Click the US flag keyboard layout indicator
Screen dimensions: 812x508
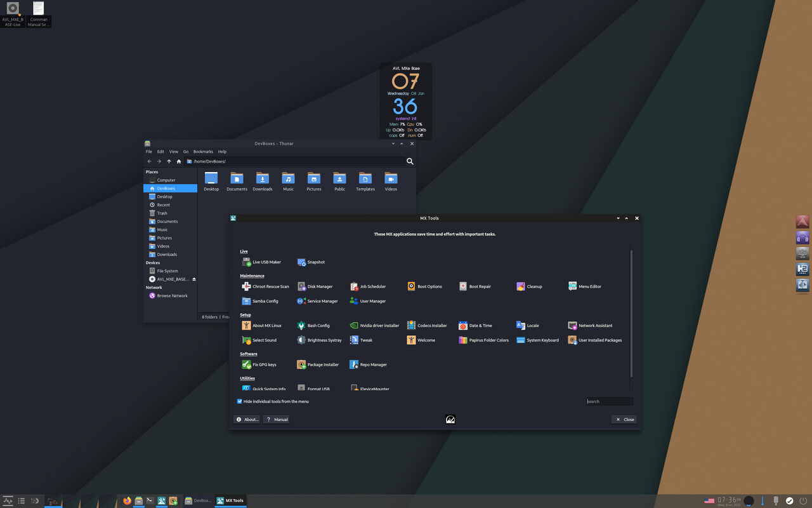tap(709, 501)
